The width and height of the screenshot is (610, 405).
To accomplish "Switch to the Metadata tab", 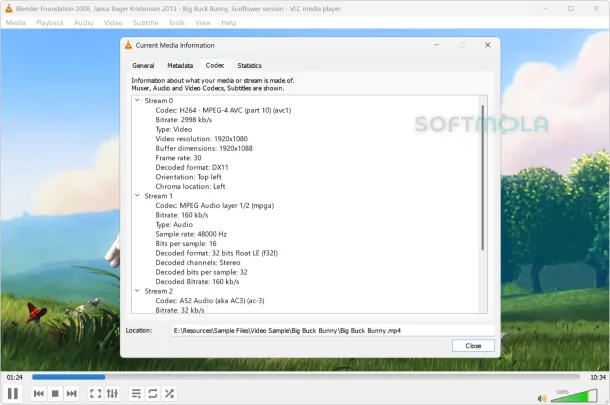I will [x=180, y=65].
